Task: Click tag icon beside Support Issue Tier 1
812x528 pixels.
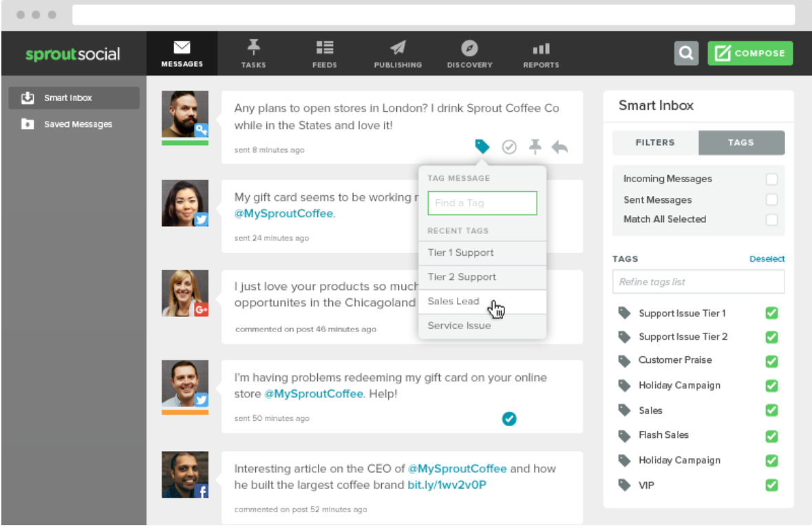Action: tap(625, 313)
